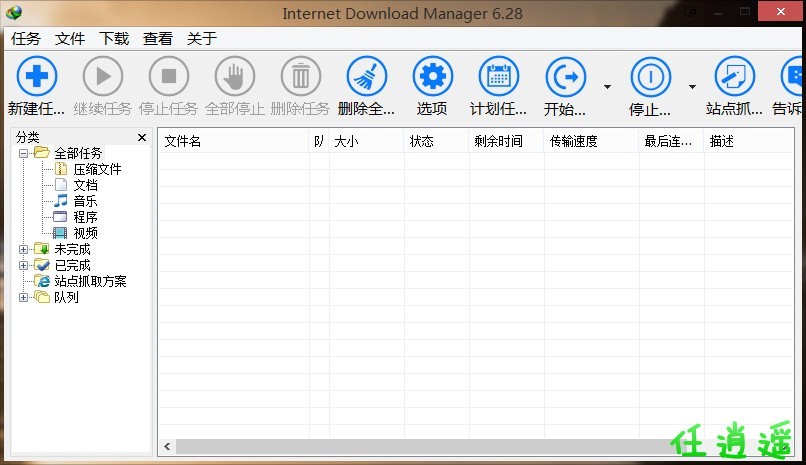This screenshot has width=806, height=465.
Task: Expand the 队列 tree node
Action: click(x=23, y=297)
